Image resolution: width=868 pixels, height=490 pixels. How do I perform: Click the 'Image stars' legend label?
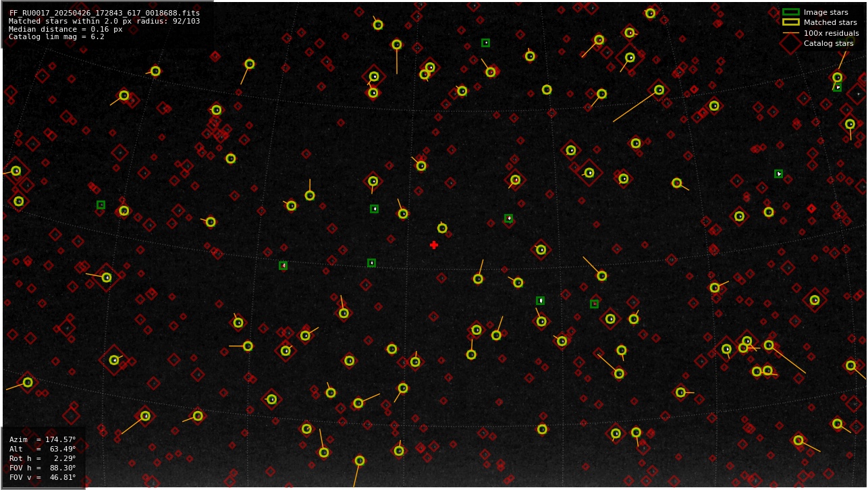[825, 12]
